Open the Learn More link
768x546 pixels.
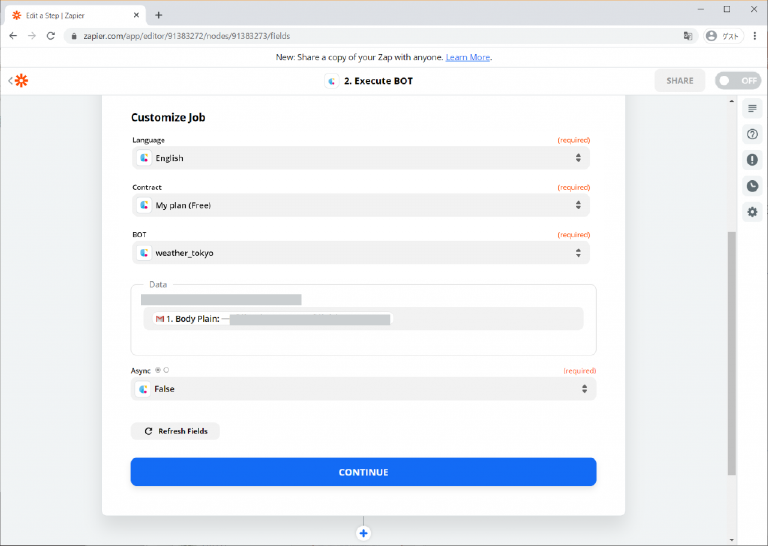(x=468, y=57)
